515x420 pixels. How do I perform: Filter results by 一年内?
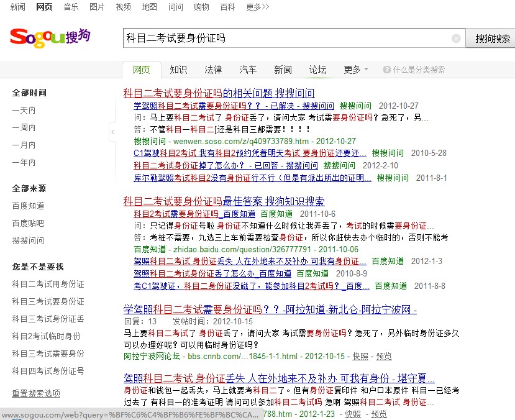[24, 162]
